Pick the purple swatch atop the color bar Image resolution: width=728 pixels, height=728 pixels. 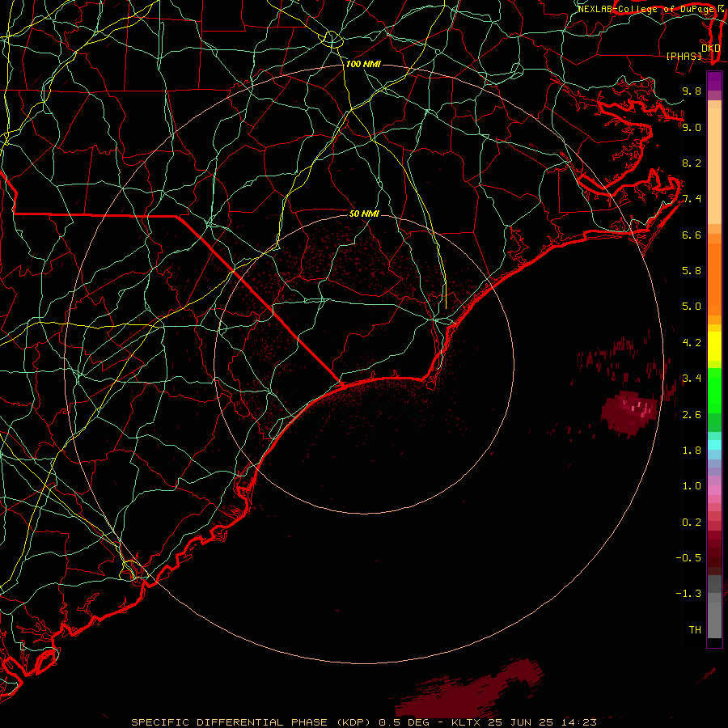click(714, 81)
